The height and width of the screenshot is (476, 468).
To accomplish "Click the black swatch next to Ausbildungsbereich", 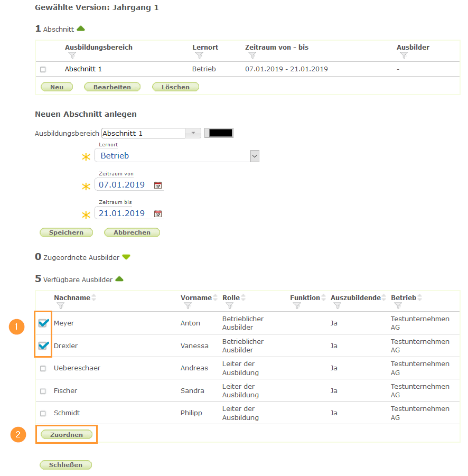I will click(219, 133).
